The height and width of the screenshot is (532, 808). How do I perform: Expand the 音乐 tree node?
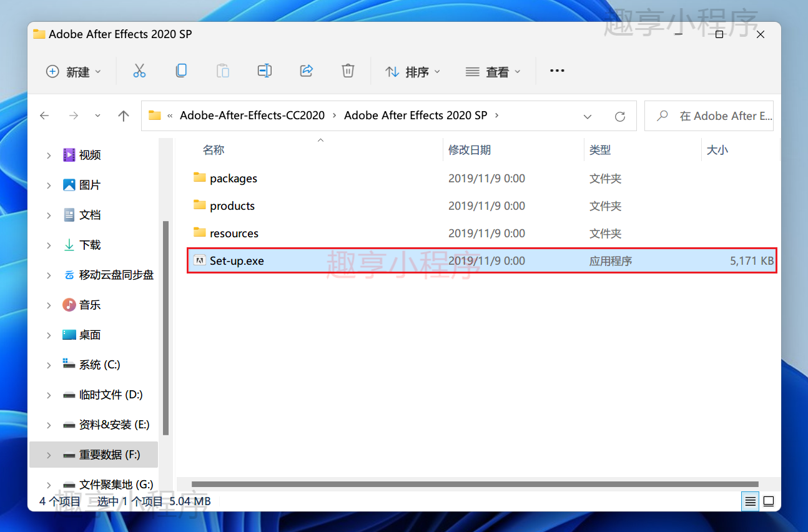(x=49, y=305)
